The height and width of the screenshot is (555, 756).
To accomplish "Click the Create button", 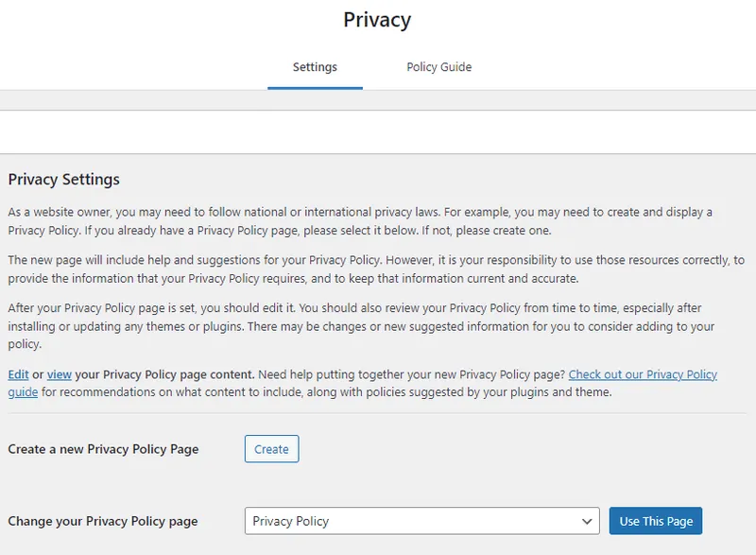I will coord(271,449).
